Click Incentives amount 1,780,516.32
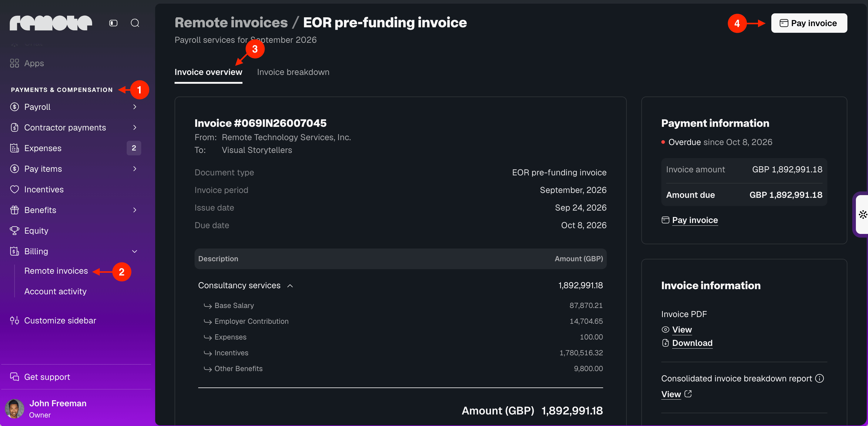868x426 pixels. [581, 353]
